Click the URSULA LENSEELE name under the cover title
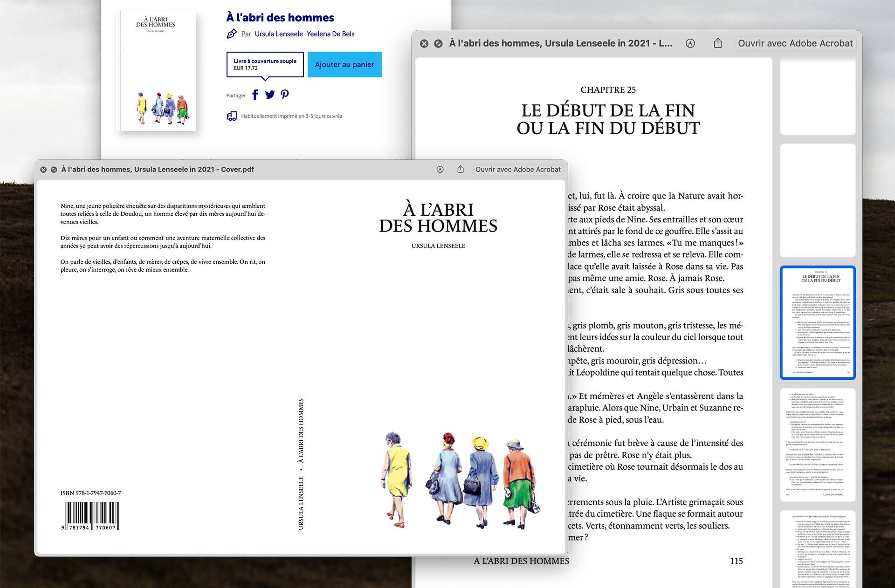 pyautogui.click(x=438, y=246)
